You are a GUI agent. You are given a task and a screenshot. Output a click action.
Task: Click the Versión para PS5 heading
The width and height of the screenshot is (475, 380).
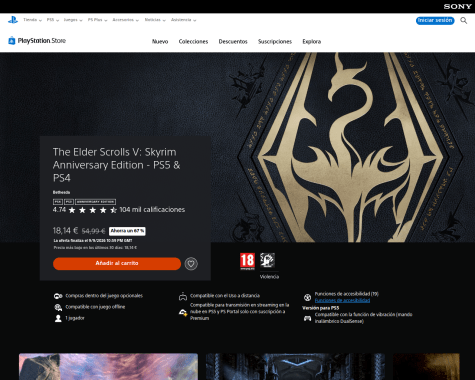point(320,308)
